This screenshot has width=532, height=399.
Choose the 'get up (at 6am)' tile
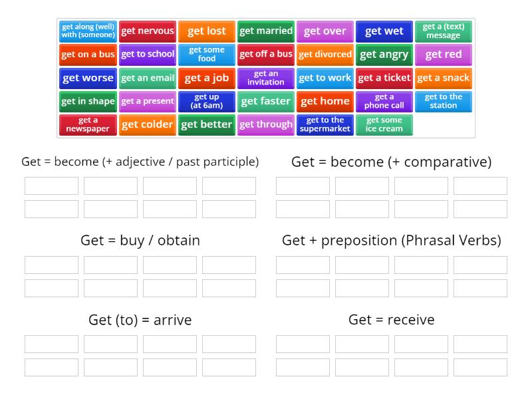click(x=207, y=101)
